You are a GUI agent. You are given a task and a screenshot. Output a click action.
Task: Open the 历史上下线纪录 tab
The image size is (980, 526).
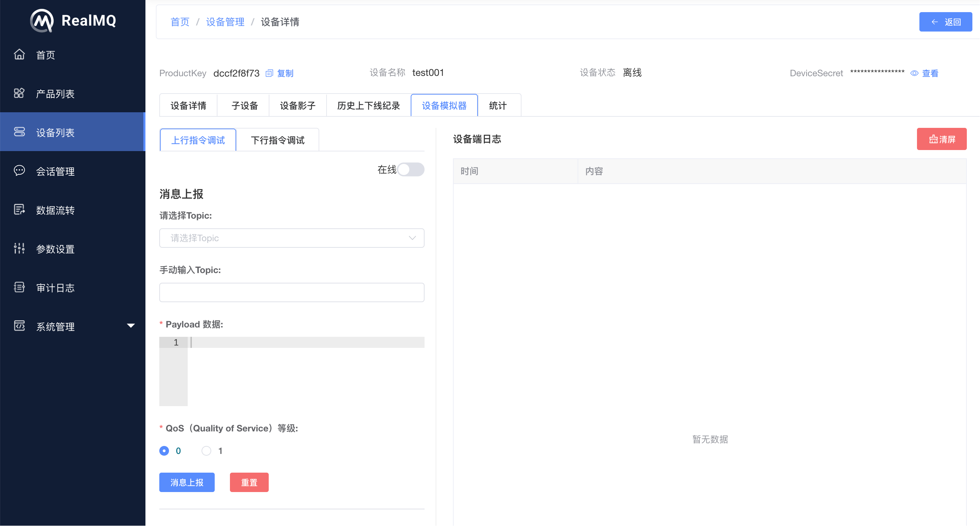[x=368, y=105]
